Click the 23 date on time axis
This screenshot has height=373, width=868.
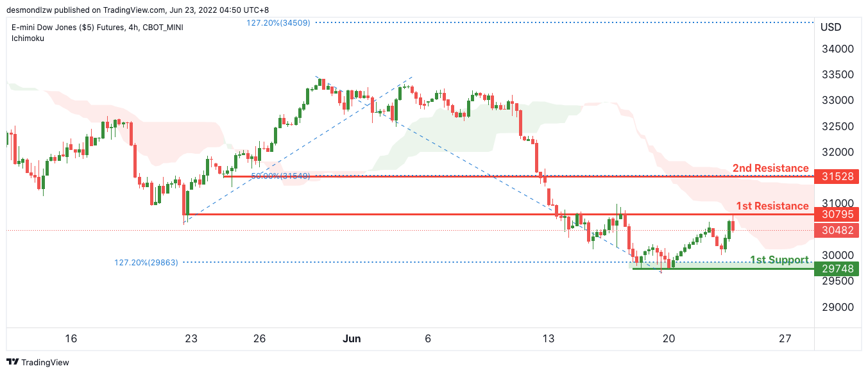click(191, 338)
